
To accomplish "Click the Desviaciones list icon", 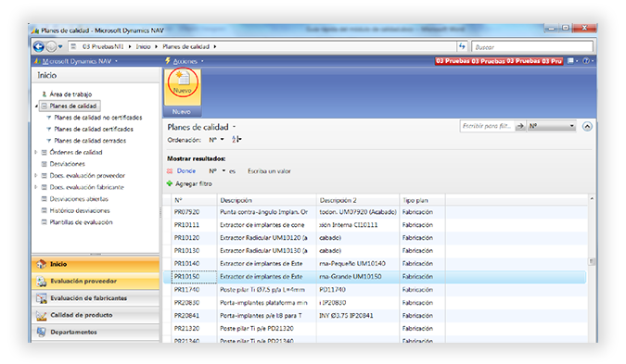I will pyautogui.click(x=45, y=164).
